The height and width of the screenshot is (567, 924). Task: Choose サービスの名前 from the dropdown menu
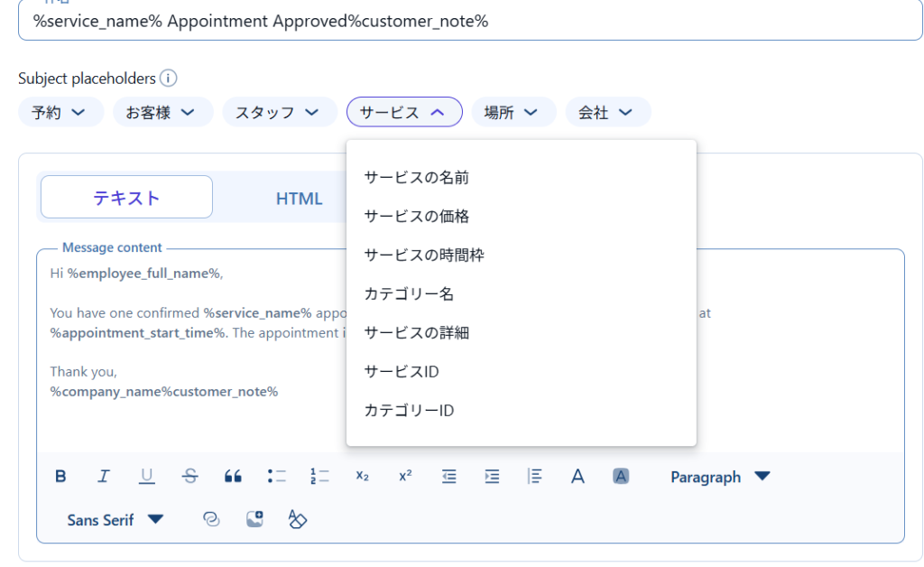[x=416, y=178]
